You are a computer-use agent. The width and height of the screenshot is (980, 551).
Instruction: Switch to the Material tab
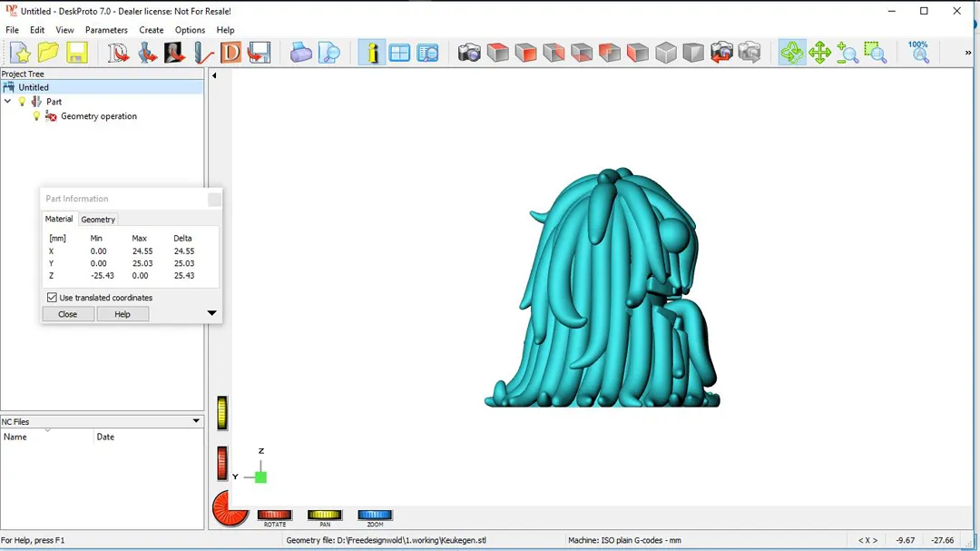tap(59, 219)
